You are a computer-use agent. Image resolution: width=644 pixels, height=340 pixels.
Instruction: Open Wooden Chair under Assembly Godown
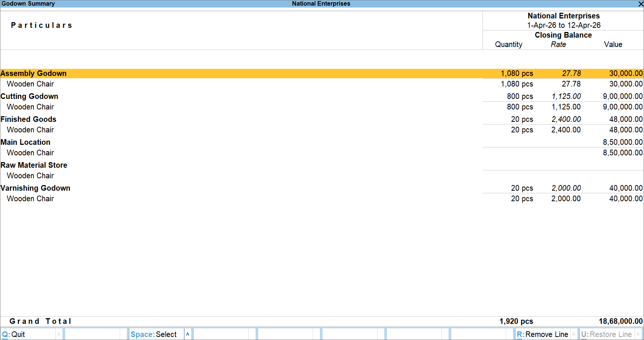coord(30,84)
